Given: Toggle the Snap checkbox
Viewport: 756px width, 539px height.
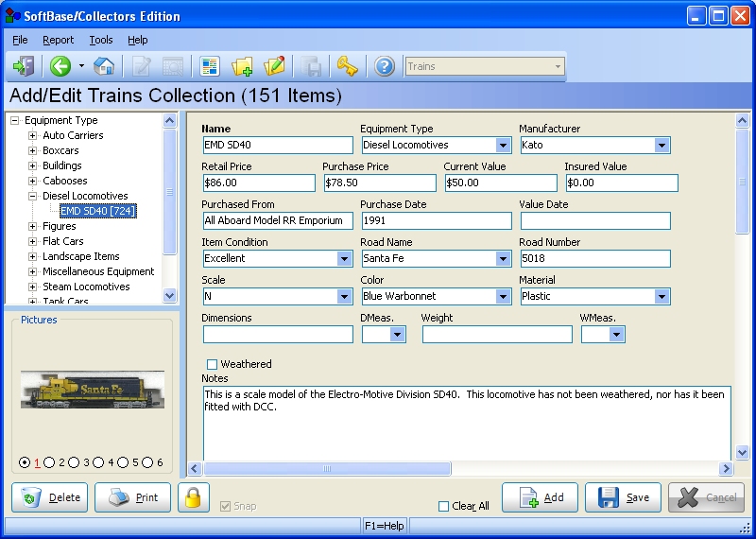Looking at the screenshot, I should point(225,506).
